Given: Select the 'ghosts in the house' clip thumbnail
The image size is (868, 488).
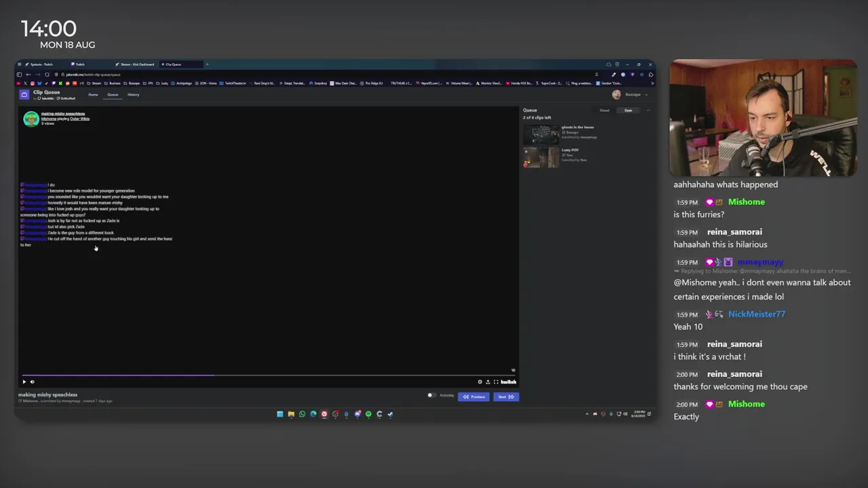Looking at the screenshot, I should coord(541,134).
